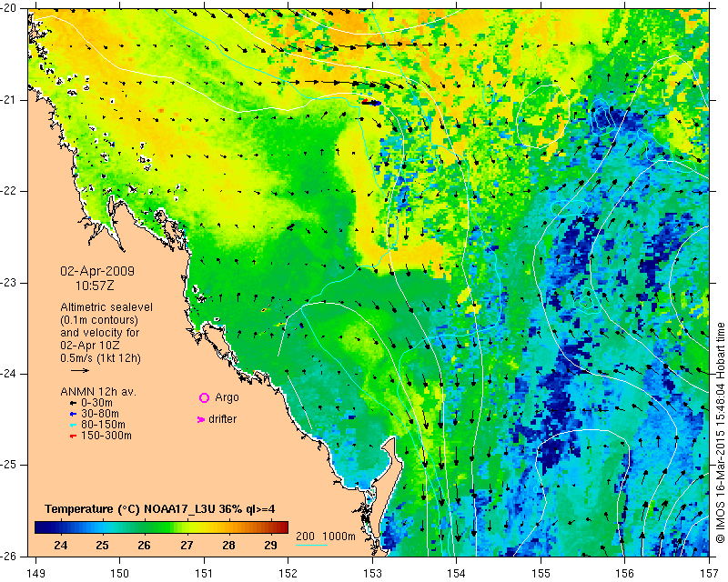Click the longitude axis label 156
The height and width of the screenshot is (582, 728).
coord(625,574)
